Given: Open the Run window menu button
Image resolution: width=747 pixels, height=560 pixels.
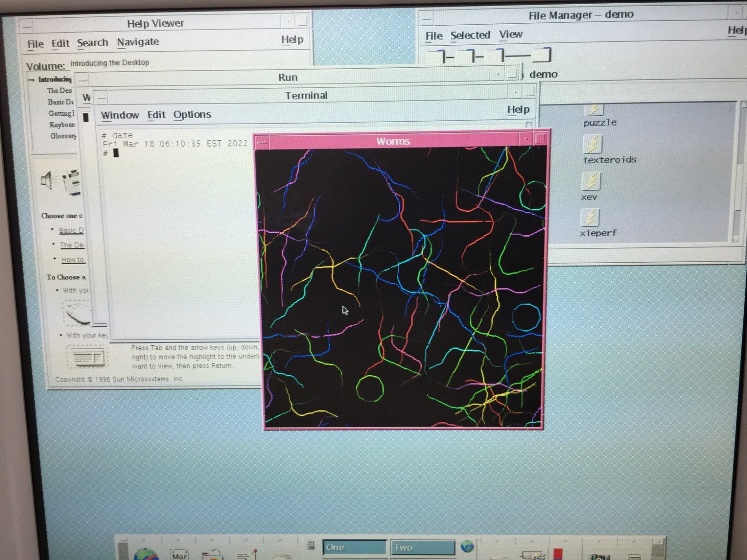Looking at the screenshot, I should [82, 79].
